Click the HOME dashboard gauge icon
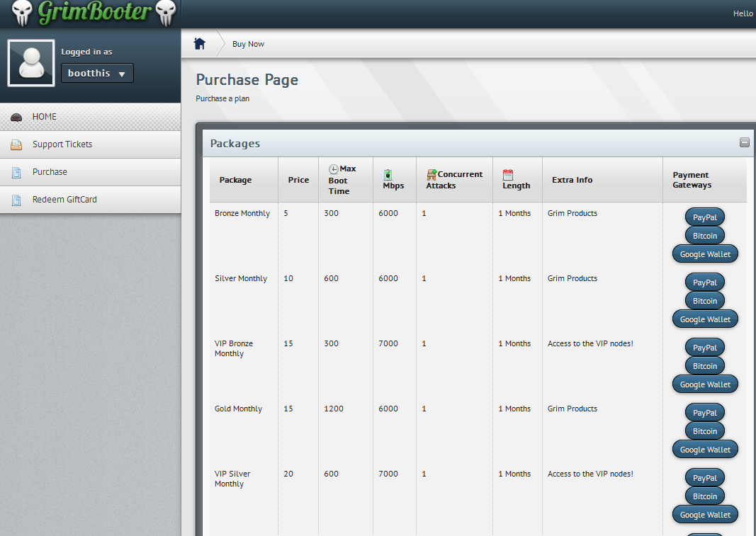The width and height of the screenshot is (756, 536). (16, 117)
